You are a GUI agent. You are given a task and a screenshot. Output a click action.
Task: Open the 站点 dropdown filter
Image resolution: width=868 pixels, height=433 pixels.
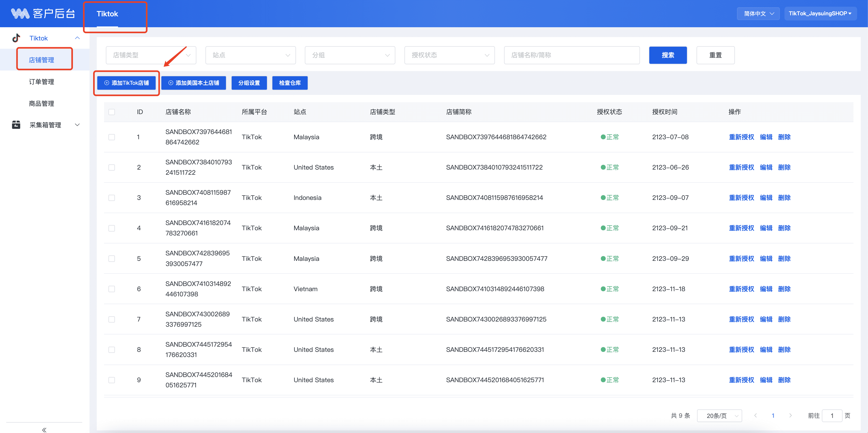[x=250, y=55]
